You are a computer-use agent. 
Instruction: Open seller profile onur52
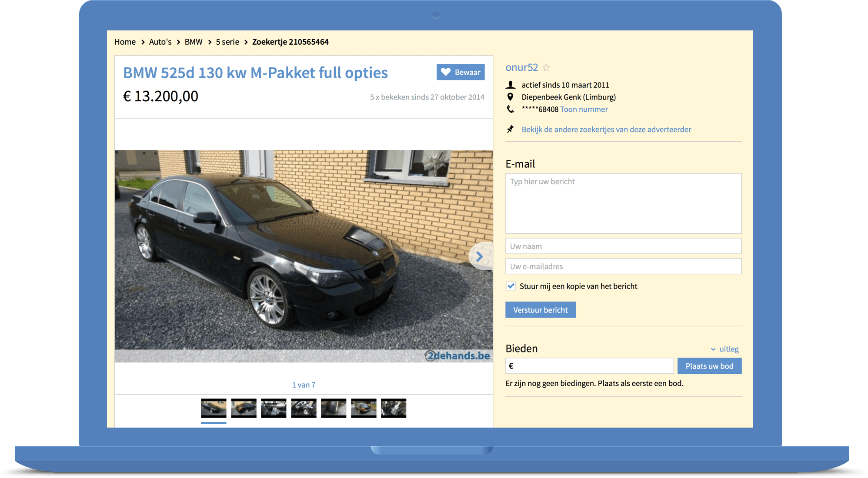(x=521, y=67)
